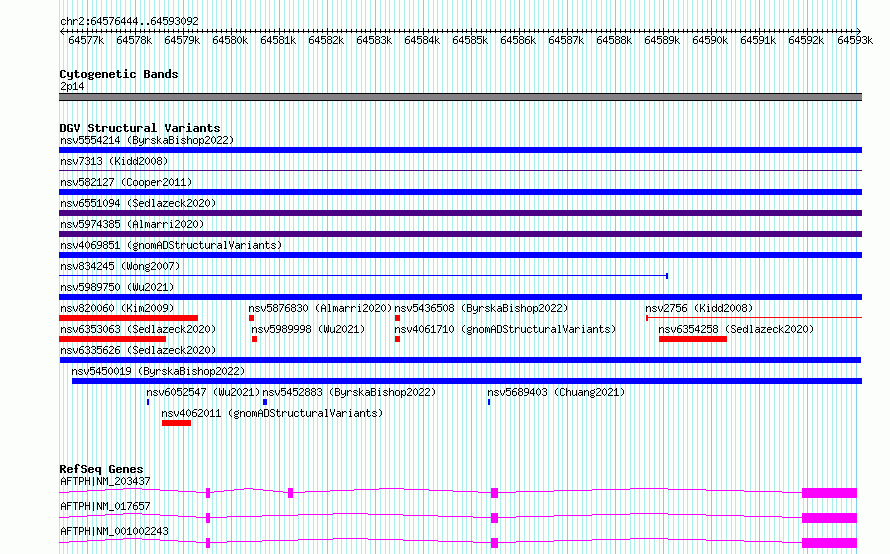The image size is (890, 554).
Task: Select the purple nsv6551094 Sedlazeck2020 bar
Action: (x=460, y=213)
